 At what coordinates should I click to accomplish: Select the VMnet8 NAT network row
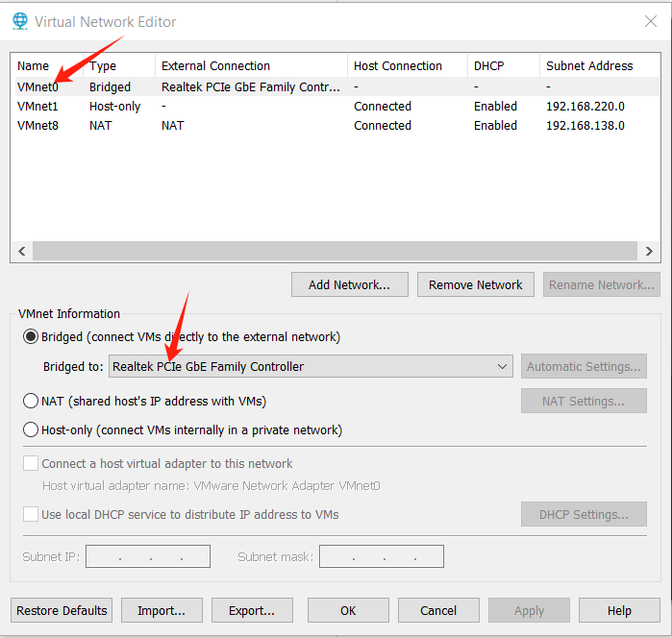coord(336,126)
